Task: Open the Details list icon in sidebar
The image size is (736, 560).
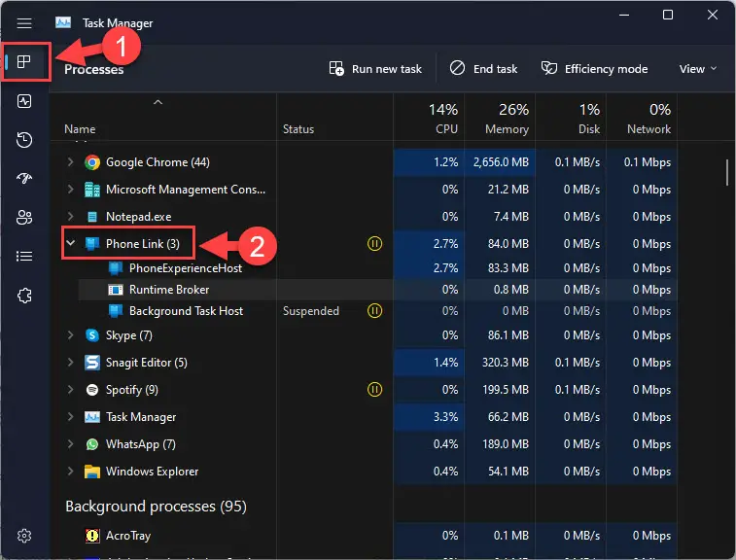Action: click(24, 257)
